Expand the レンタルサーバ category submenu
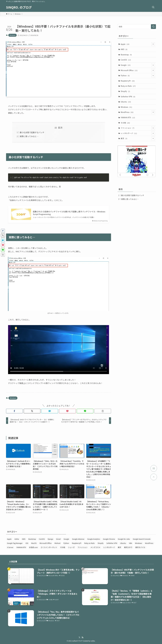Viewport: 162px width, 644px height. pyautogui.click(x=153, y=133)
